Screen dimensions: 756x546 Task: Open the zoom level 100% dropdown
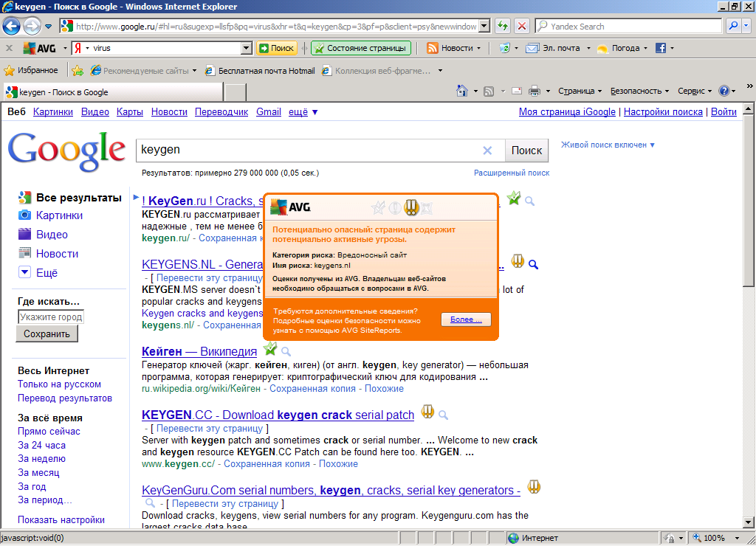pyautogui.click(x=737, y=538)
